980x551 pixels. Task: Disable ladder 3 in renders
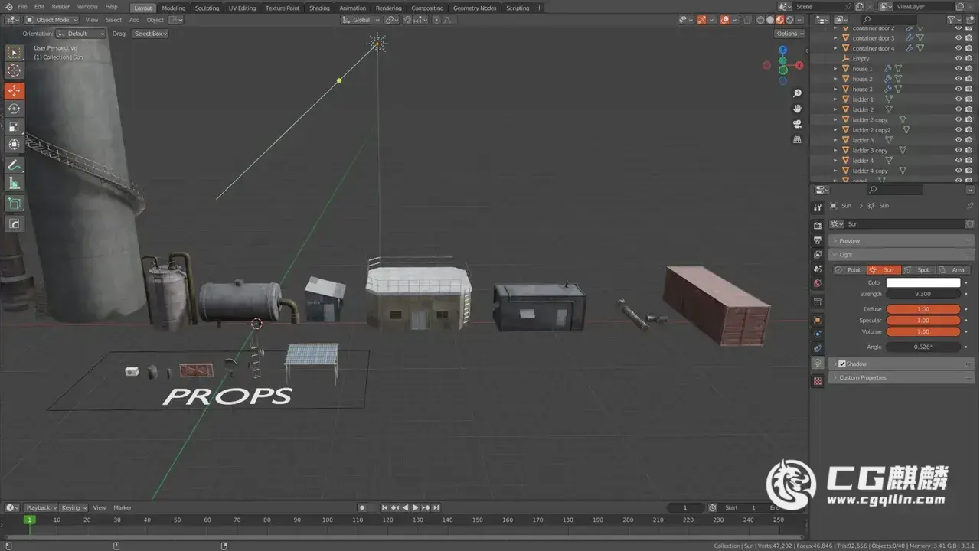pyautogui.click(x=969, y=140)
